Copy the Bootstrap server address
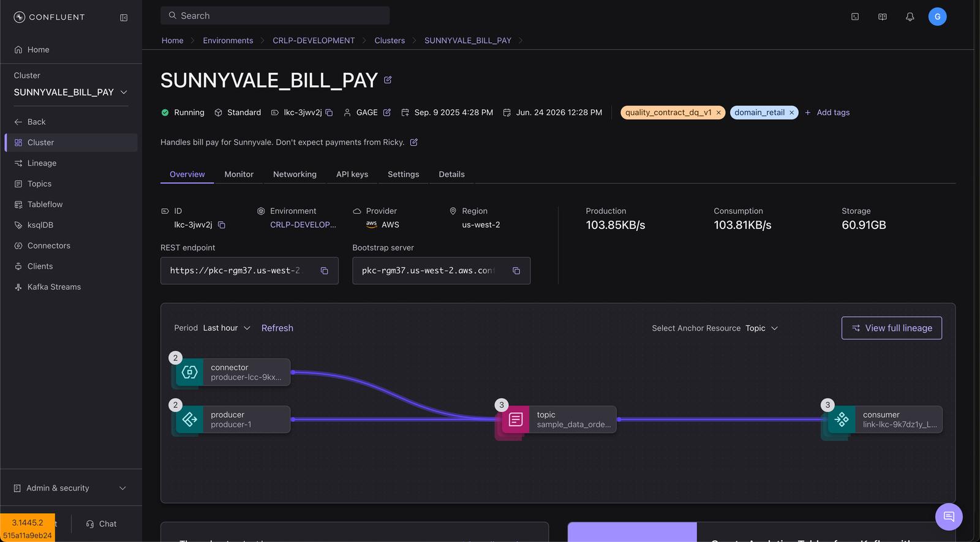 (516, 271)
